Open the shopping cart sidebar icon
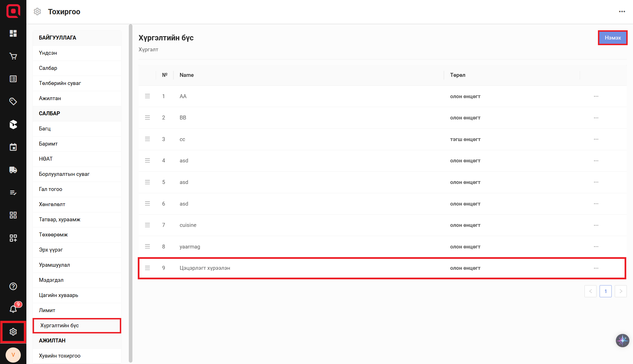633x364 pixels. [13, 56]
